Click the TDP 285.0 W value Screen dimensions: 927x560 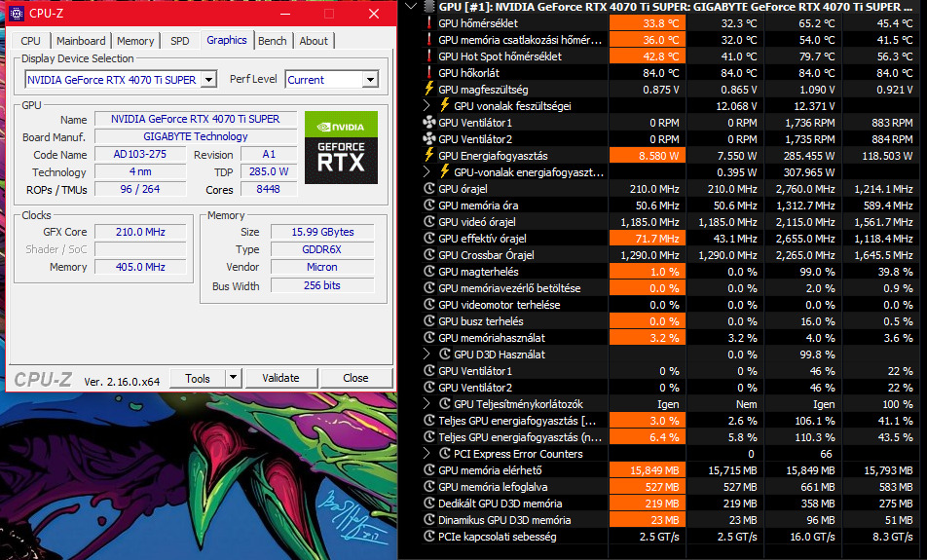pos(269,171)
